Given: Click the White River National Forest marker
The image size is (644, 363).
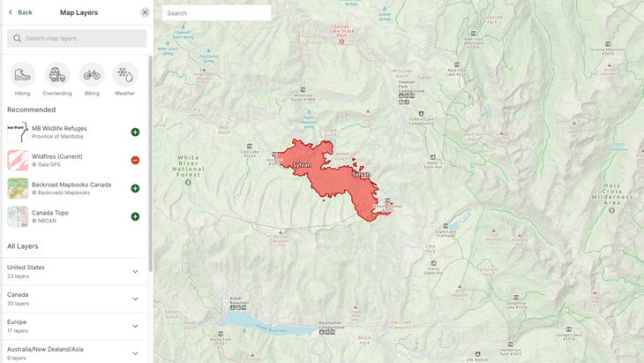Looking at the screenshot, I should [188, 182].
